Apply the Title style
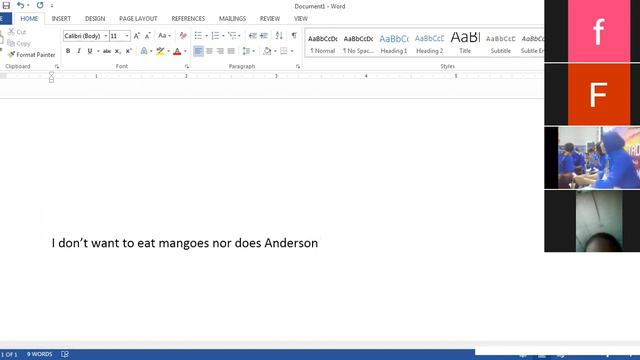The height and width of the screenshot is (360, 640). 465,44
